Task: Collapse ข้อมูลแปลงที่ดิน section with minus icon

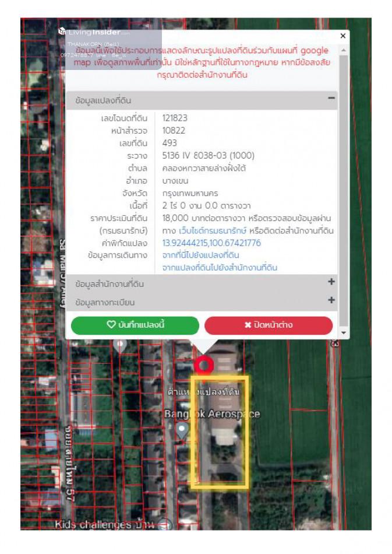Action: [331, 99]
